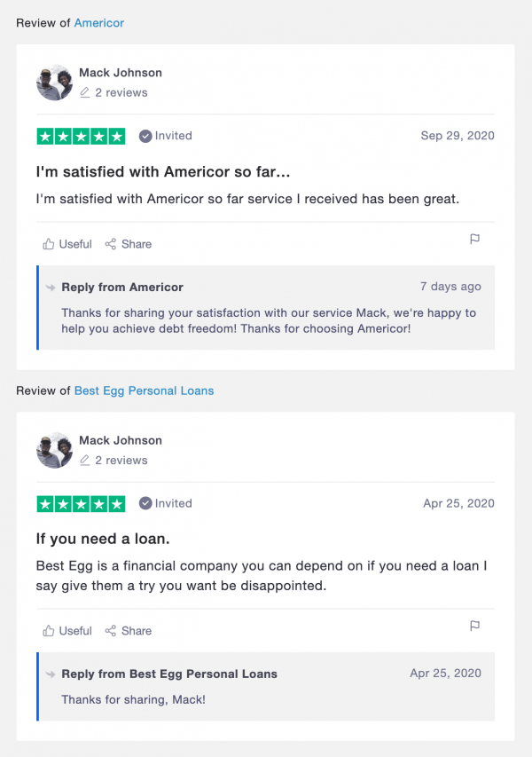Click the five-star rating on the Best Egg review
The width and height of the screenshot is (532, 757).
point(81,503)
